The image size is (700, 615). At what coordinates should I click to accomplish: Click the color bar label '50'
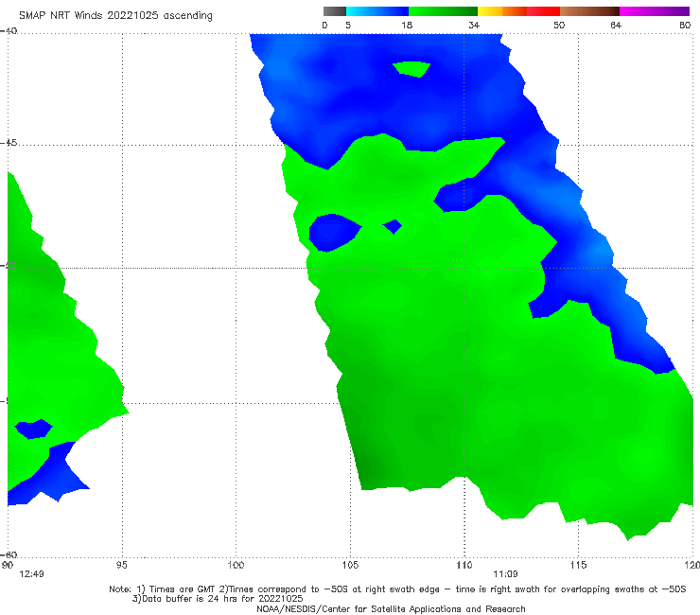click(x=559, y=25)
